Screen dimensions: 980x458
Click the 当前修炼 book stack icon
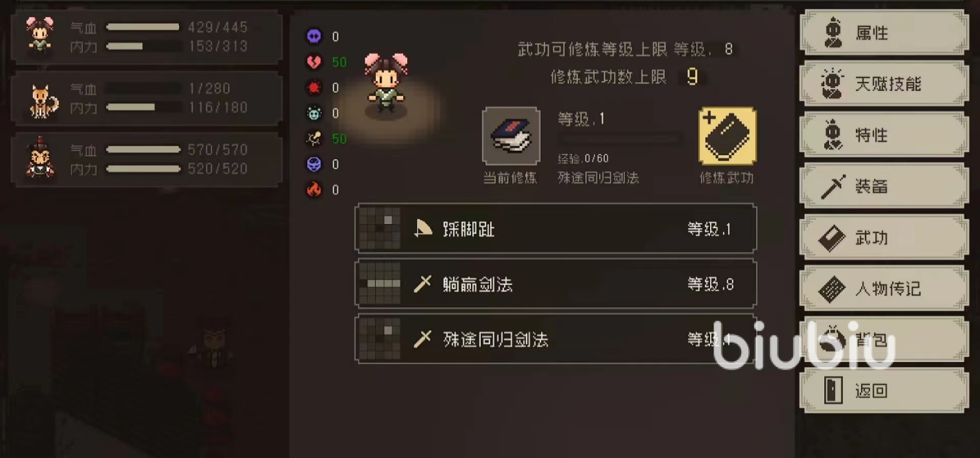coord(511,136)
